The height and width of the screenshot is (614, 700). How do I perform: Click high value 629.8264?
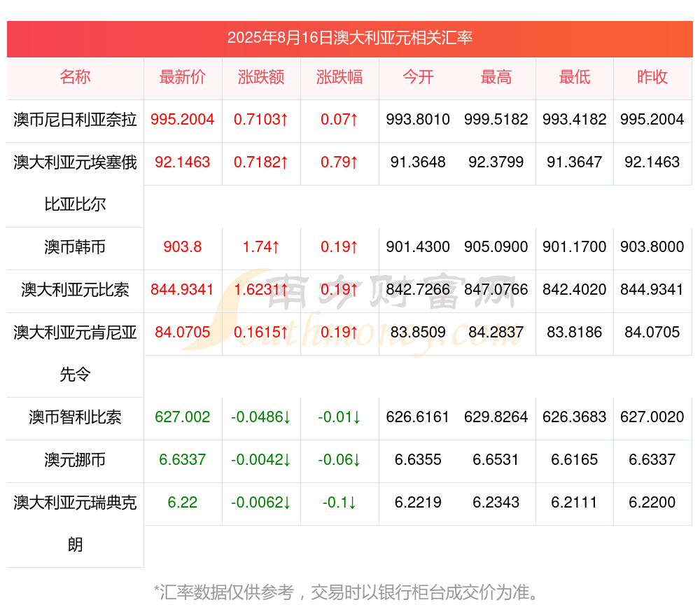[496, 417]
